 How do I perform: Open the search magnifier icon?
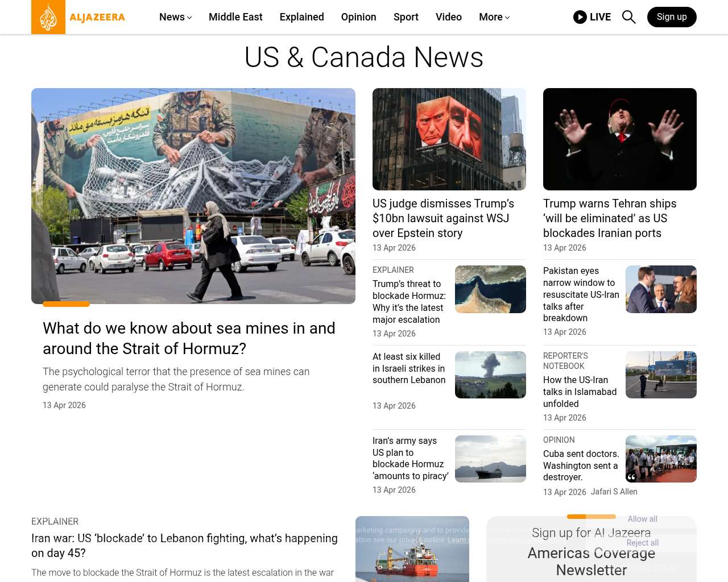628,17
